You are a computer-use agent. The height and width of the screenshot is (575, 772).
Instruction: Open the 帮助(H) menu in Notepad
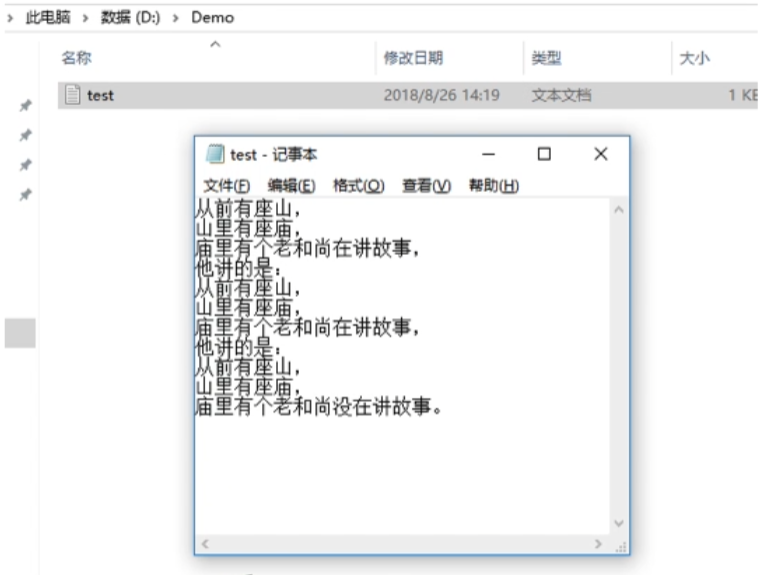tap(494, 186)
